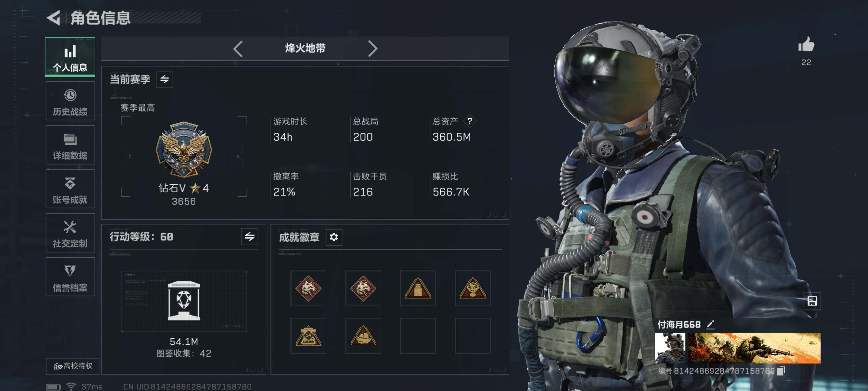This screenshot has width=868, height=391.
Task: Click the question mark next to 总资产
Action: point(469,121)
